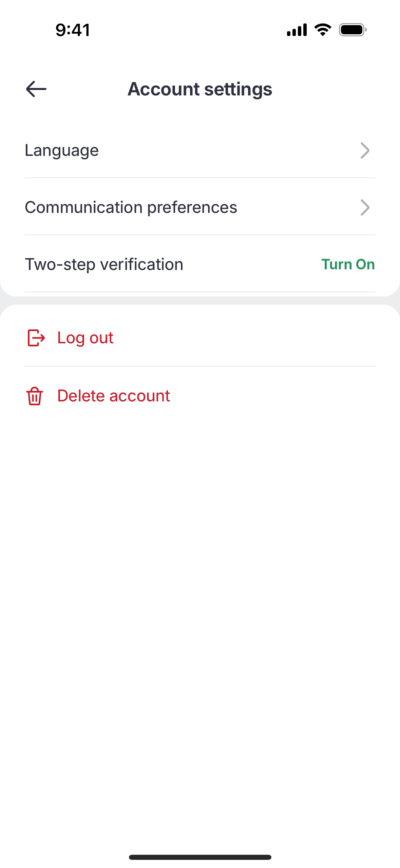Turn On two-step verification
This screenshot has height=868, width=400.
click(x=348, y=265)
